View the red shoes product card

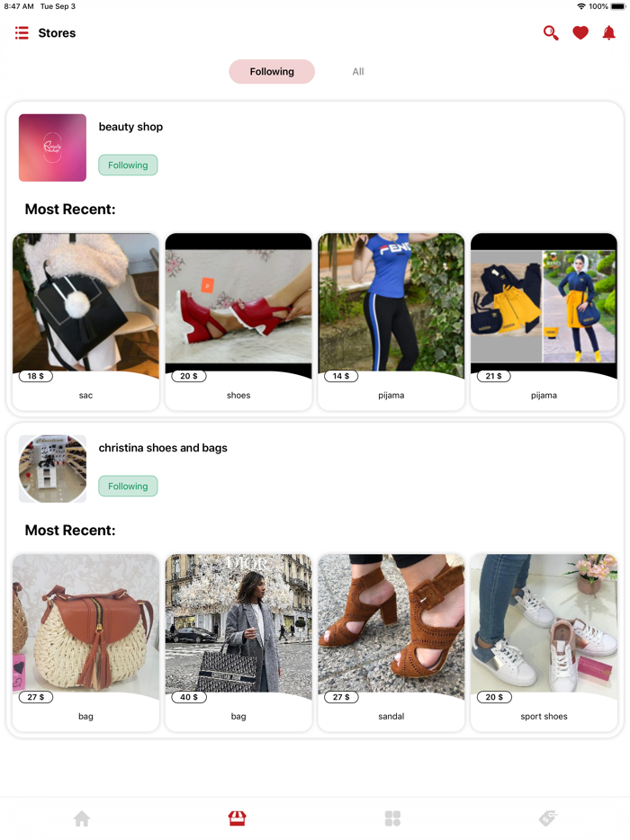point(238,321)
